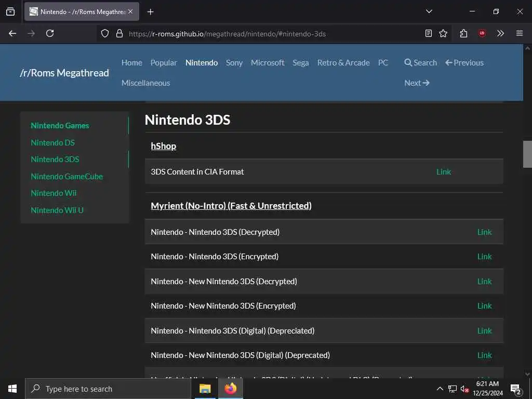The image size is (532, 399).
Task: Open the Microsoft nav item
Action: tap(268, 63)
